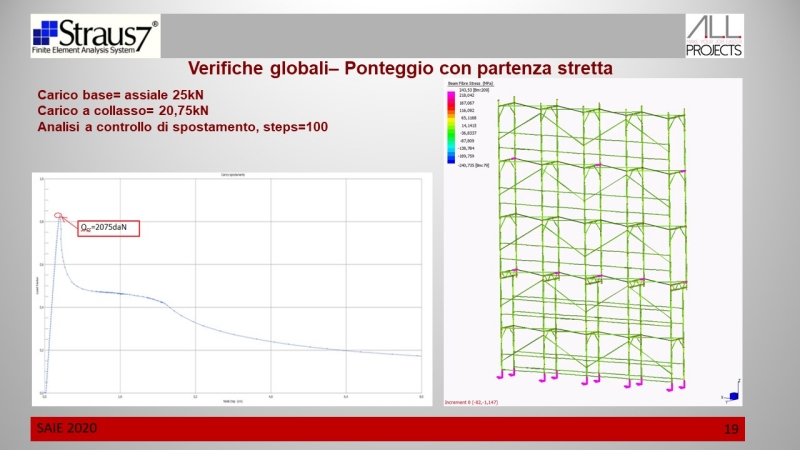Click the slide title Verifiche globali
The width and height of the screenshot is (800, 450).
pos(400,68)
